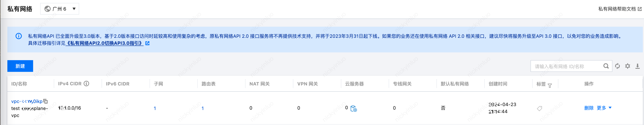Open the 标签 column filter icon
Image resolution: width=644 pixels, height=125 pixels.
[x=549, y=86]
